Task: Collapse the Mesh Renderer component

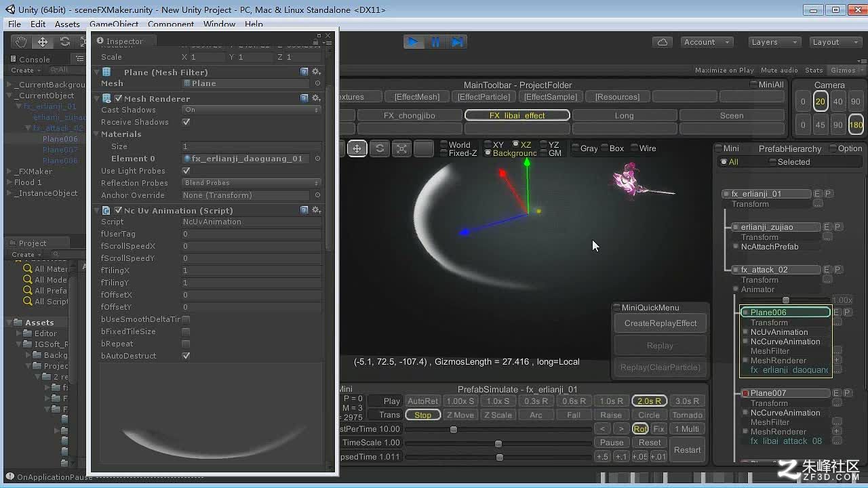Action: click(x=97, y=98)
